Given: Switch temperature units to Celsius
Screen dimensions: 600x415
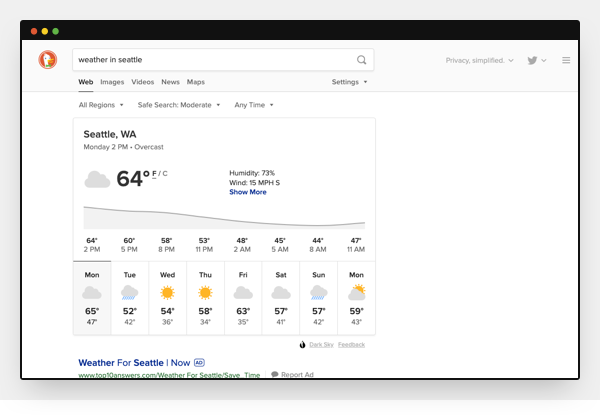Looking at the screenshot, I should [165, 174].
